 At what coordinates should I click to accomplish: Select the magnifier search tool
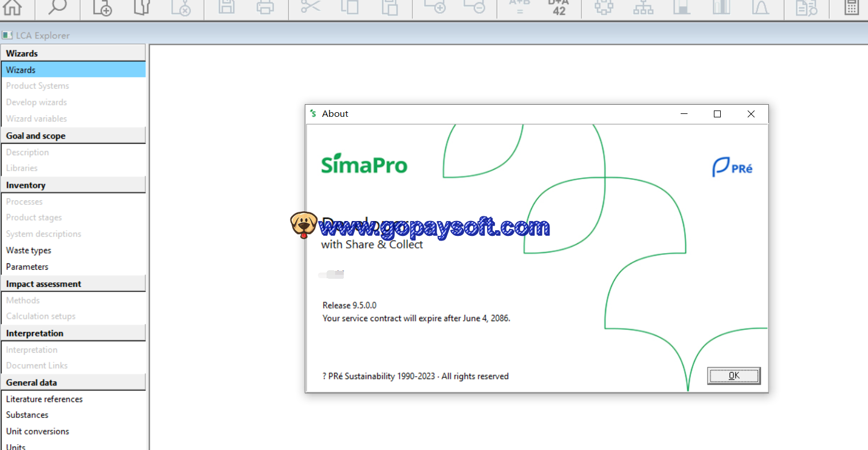click(x=57, y=8)
